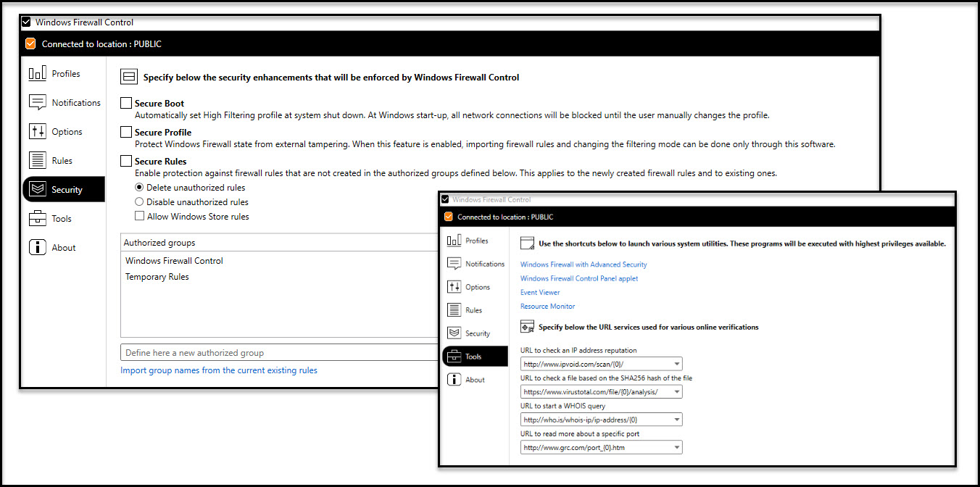The image size is (980, 487).
Task: Enable the Secure Profile checkbox
Action: point(126,133)
